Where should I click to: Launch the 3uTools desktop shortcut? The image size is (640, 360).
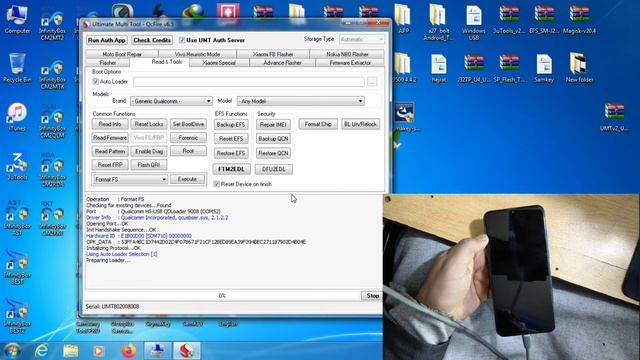click(x=17, y=166)
